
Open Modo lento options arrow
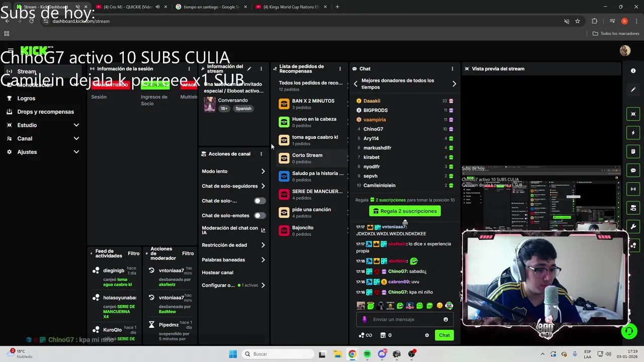263,171
